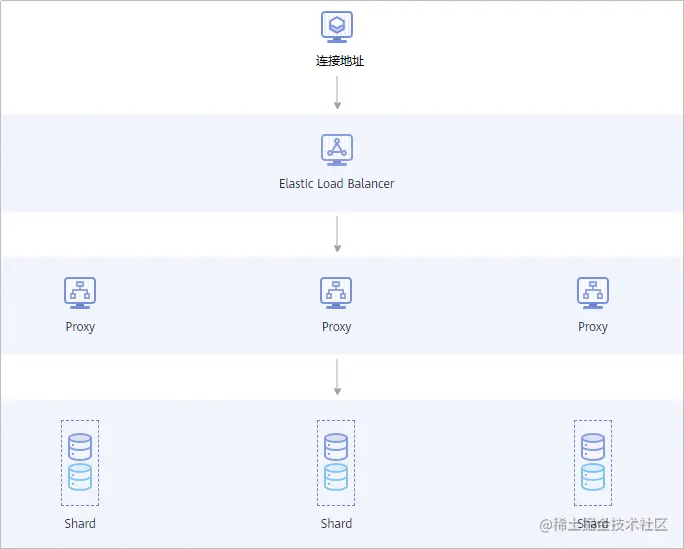Click blue database cylinder in right Shard
This screenshot has height=549, width=684.
pos(593,477)
